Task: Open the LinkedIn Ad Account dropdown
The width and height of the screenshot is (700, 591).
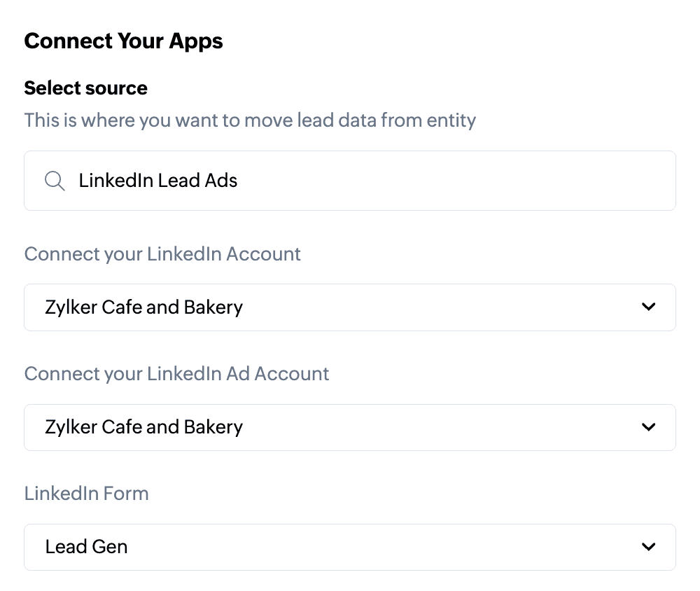Action: [350, 427]
